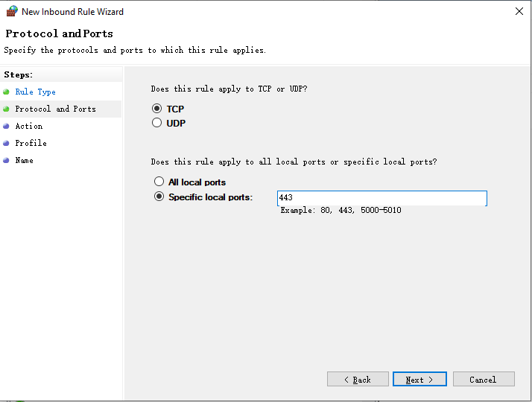Viewport: 532px width, 402px height.
Task: Select the Profile step label in sidebar
Action: point(31,143)
